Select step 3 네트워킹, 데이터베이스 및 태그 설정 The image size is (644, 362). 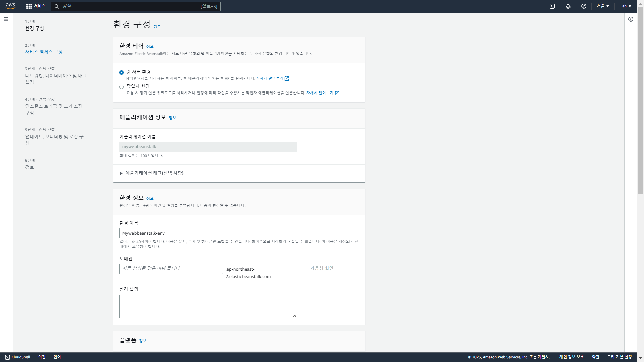[x=56, y=79]
